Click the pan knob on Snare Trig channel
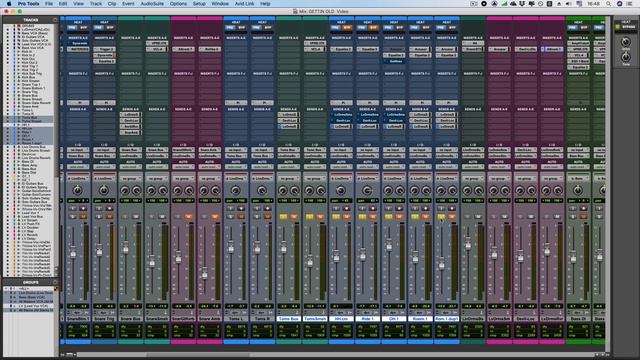Screen dimensions: 640x360 point(104,190)
